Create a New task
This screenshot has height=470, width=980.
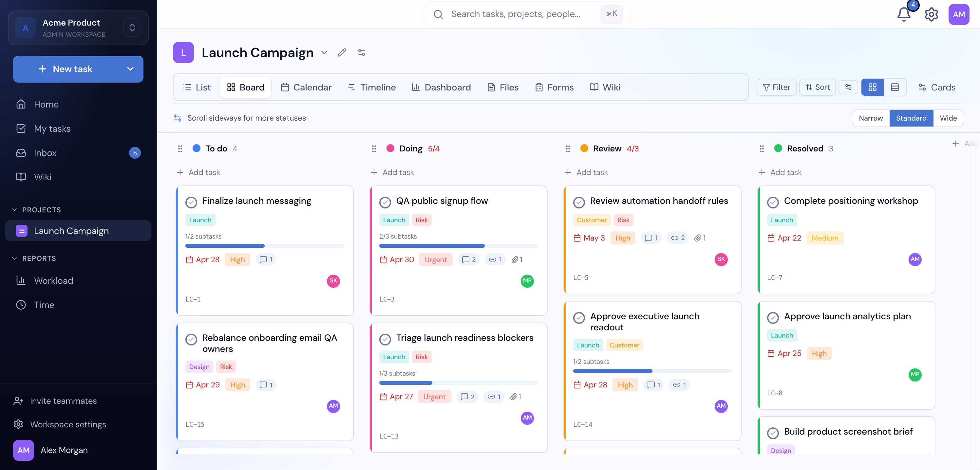65,69
